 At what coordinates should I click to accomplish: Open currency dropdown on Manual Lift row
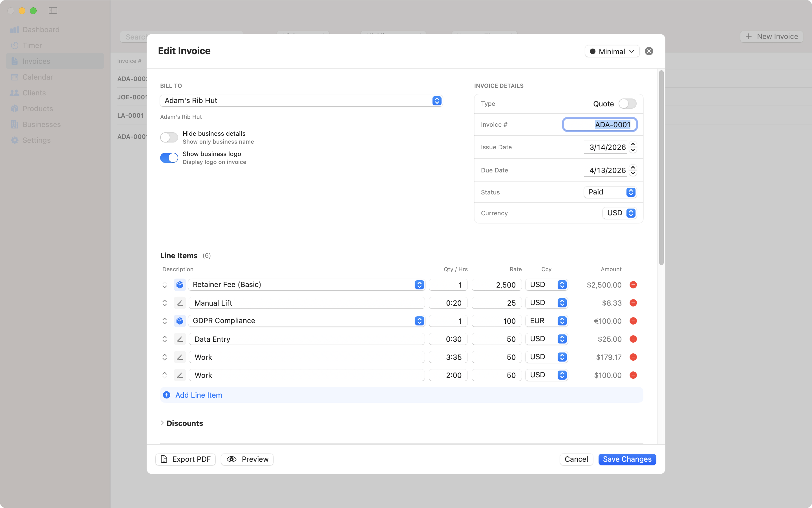click(546, 303)
